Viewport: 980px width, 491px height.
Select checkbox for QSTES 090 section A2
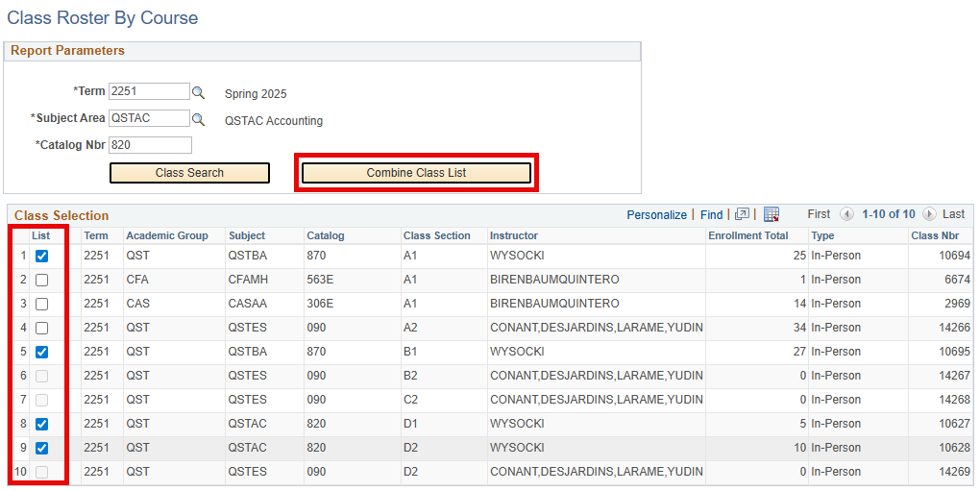click(x=41, y=329)
